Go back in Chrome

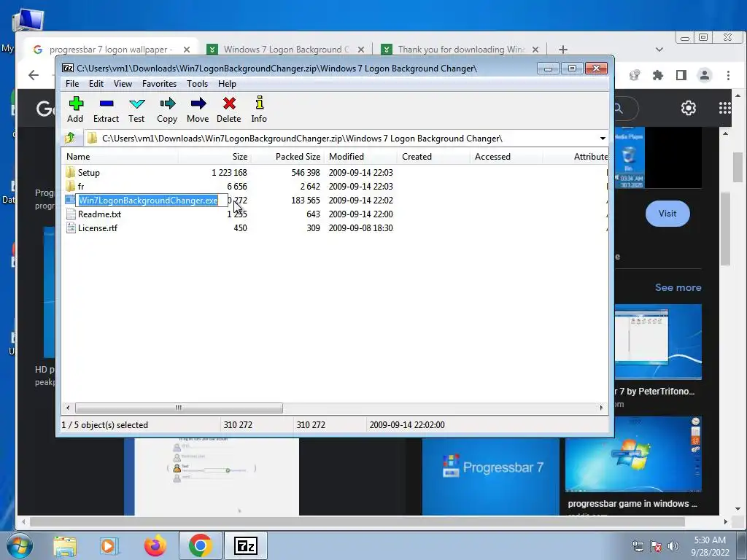click(x=34, y=75)
